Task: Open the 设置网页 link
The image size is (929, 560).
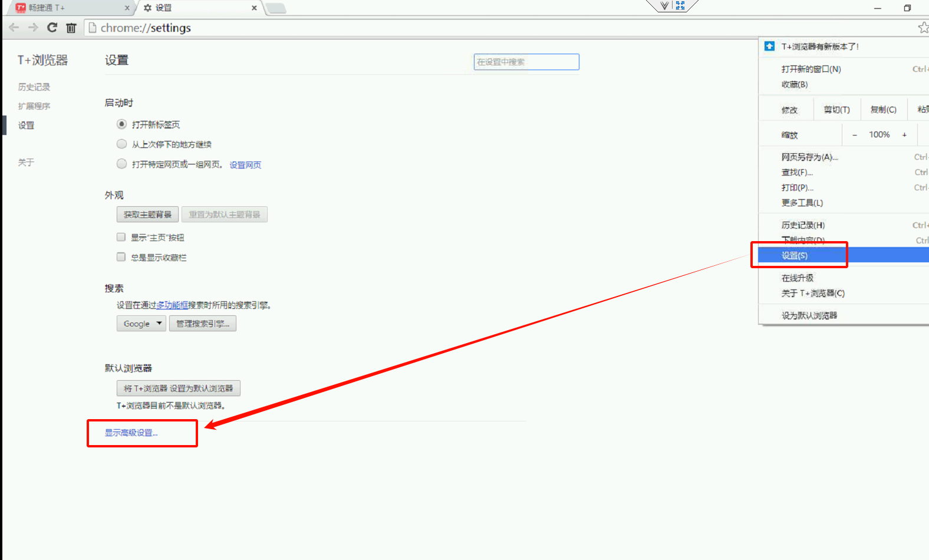Action: coord(245,165)
